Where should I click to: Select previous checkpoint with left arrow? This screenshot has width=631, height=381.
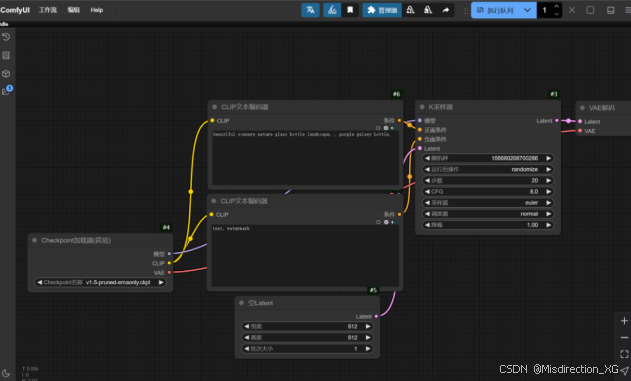pos(39,282)
